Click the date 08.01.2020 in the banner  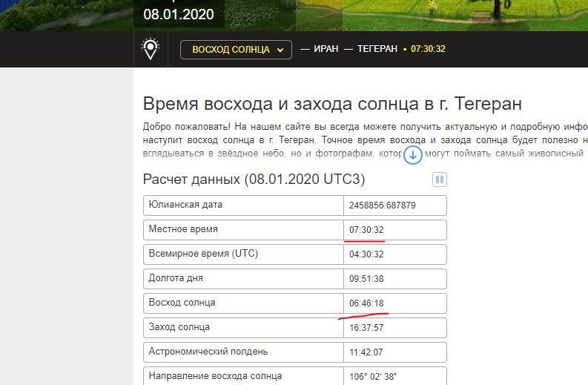pyautogui.click(x=179, y=14)
